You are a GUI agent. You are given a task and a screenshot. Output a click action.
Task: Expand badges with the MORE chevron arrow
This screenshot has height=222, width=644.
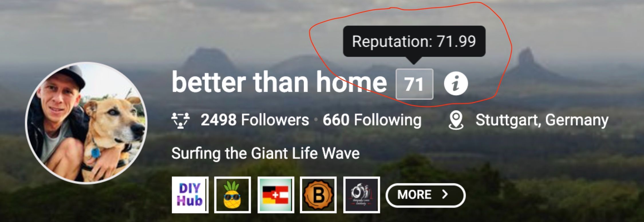445,195
